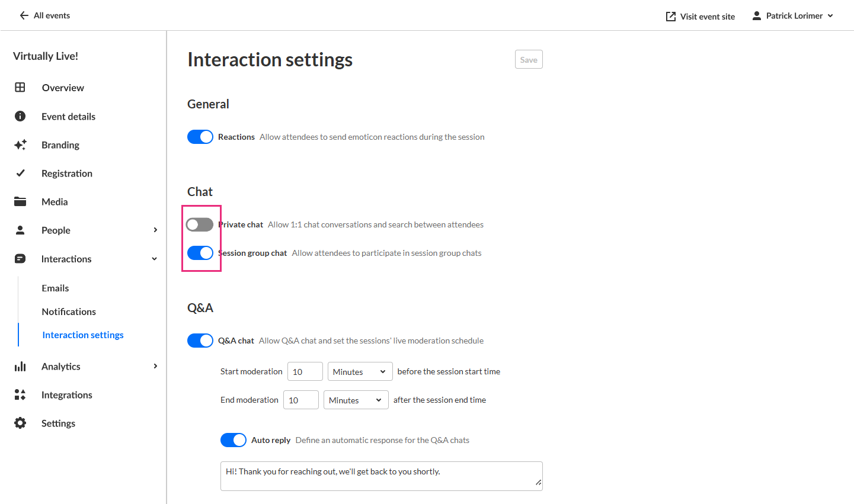
Task: Click the End moderation number field
Action: click(x=301, y=400)
